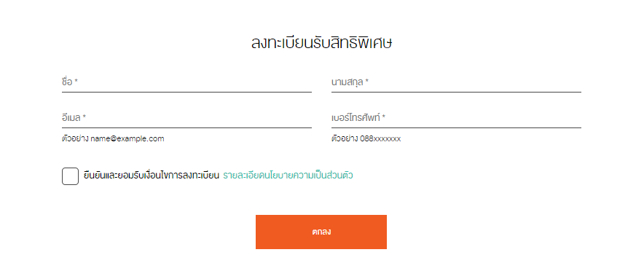
Task: Click the ชื่อ first name input field
Action: click(x=186, y=82)
